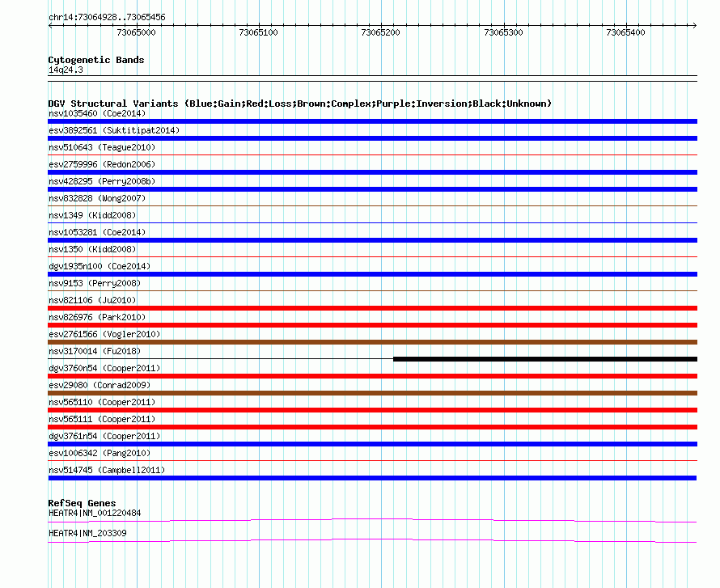Click esv2761566 (Vogler2010) variant label
Image resolution: width=720 pixels, height=588 pixels.
104,334
